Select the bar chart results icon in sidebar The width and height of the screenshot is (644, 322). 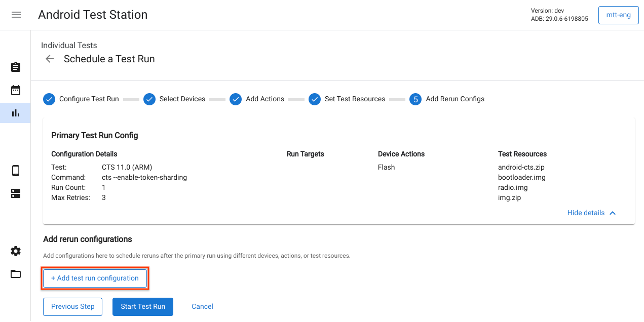15,112
